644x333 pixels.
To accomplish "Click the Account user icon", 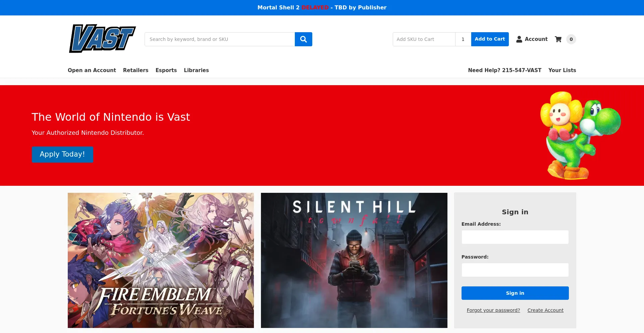I will [x=519, y=39].
